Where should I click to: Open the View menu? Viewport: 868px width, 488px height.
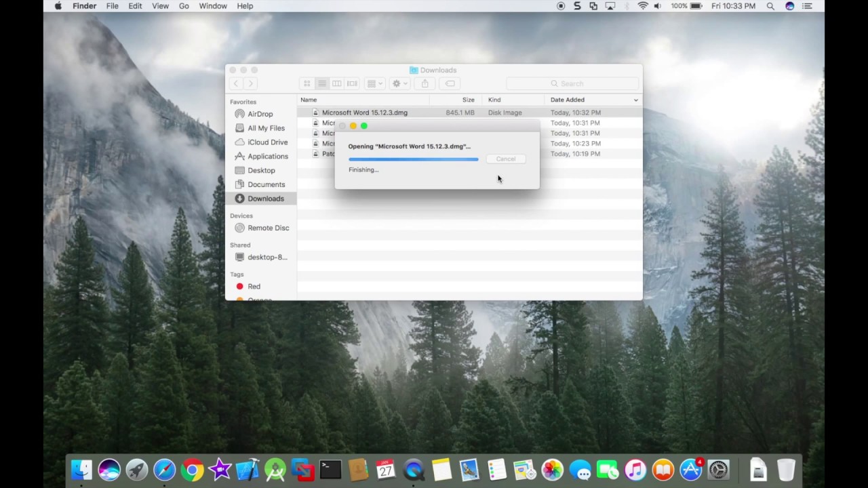click(x=160, y=6)
